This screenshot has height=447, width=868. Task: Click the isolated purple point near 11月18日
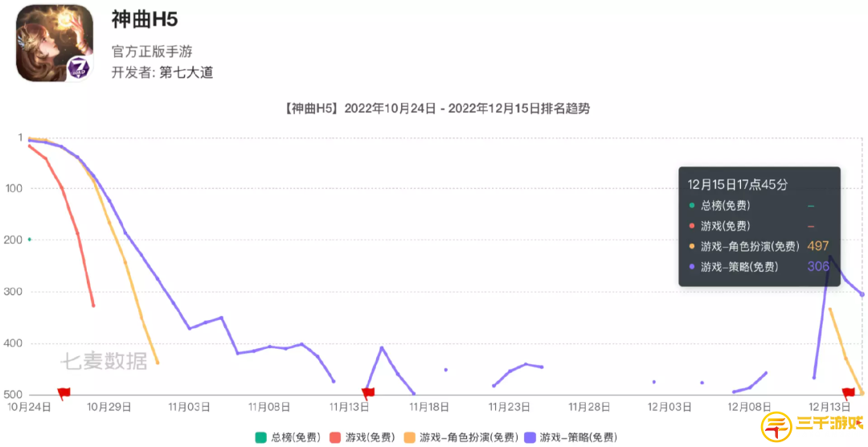(445, 370)
